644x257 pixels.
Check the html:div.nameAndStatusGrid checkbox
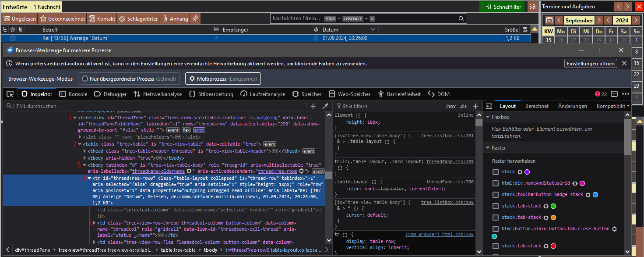pos(496,183)
